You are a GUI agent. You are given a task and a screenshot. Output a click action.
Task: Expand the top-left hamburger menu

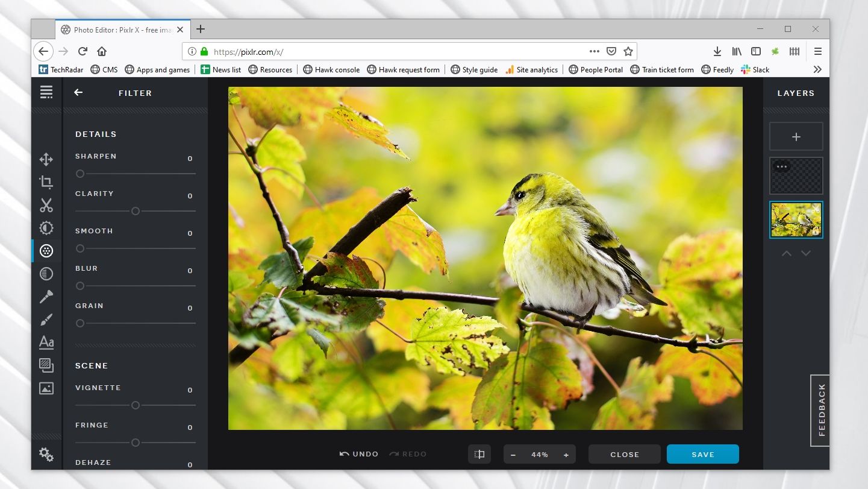click(x=46, y=92)
